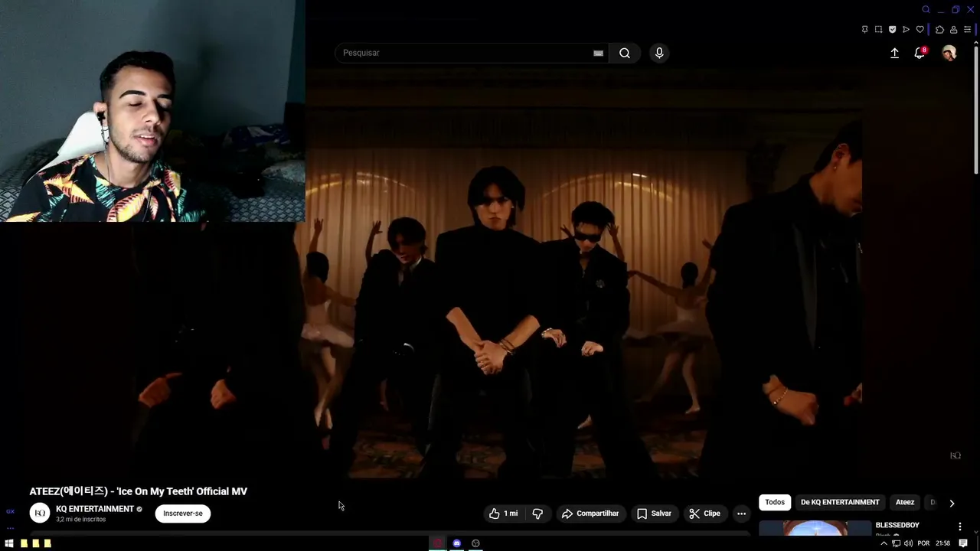Click the Compartilhar share button
This screenshot has height=551, width=980.
point(590,514)
